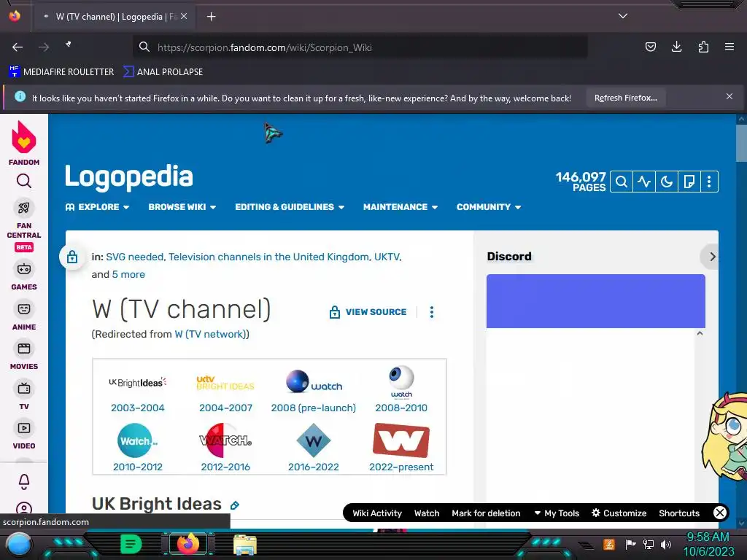Expand Editing & Guidelines menu
This screenshot has width=747, height=560.
290,207
